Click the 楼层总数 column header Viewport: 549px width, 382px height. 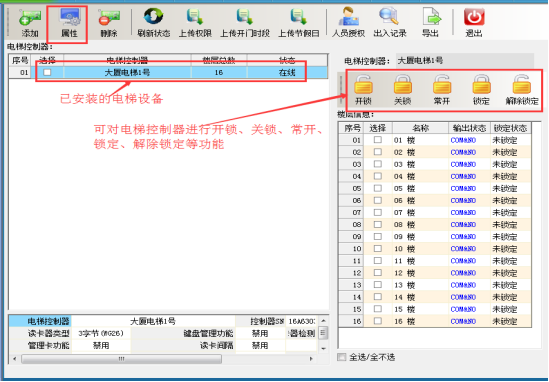219,60
